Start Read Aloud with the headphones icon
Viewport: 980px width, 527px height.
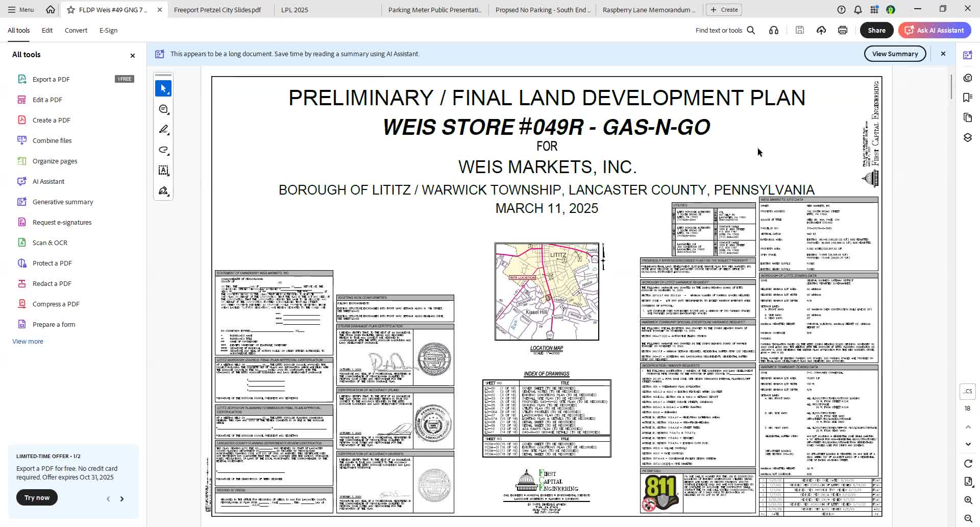(x=774, y=30)
